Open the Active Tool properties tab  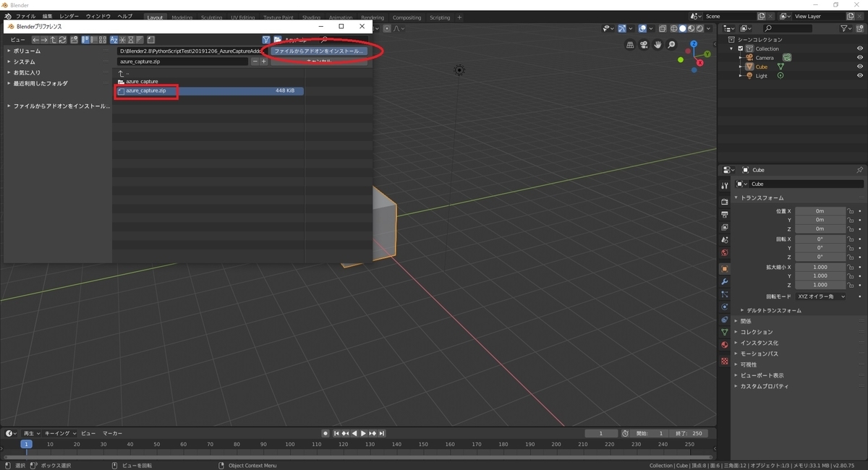coord(725,186)
